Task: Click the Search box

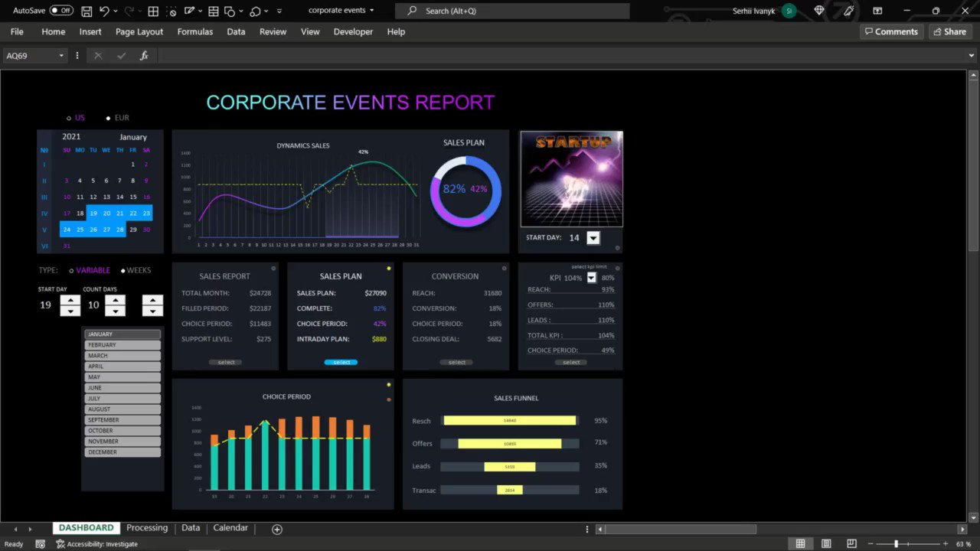Action: tap(513, 11)
